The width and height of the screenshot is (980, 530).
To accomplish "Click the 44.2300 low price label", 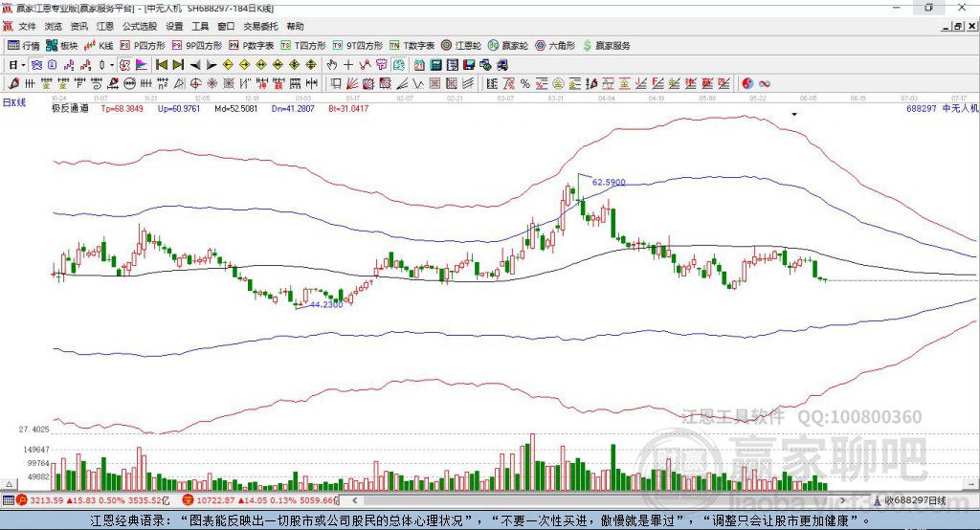I will pos(326,304).
